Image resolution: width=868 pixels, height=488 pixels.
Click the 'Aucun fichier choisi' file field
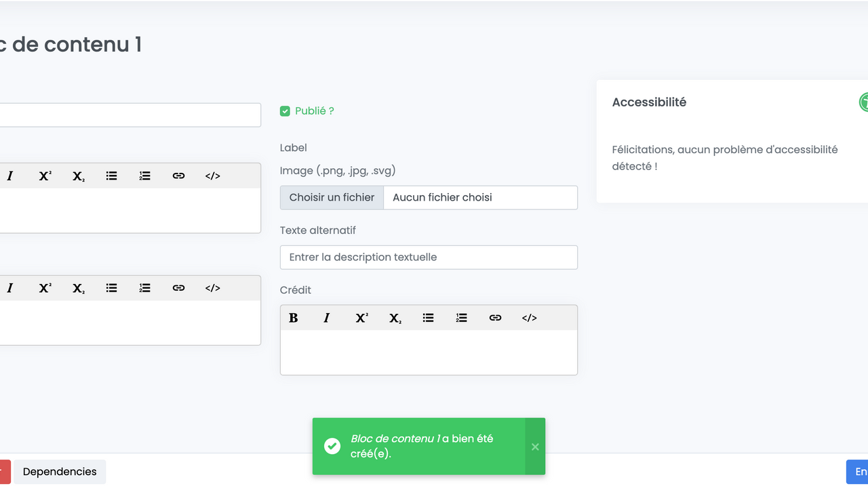point(480,197)
